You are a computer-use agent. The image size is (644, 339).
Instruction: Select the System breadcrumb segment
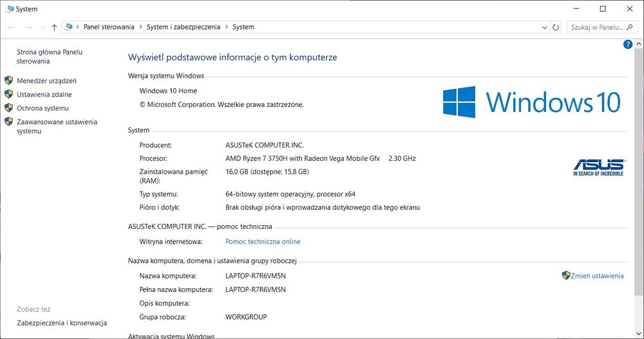coord(243,26)
